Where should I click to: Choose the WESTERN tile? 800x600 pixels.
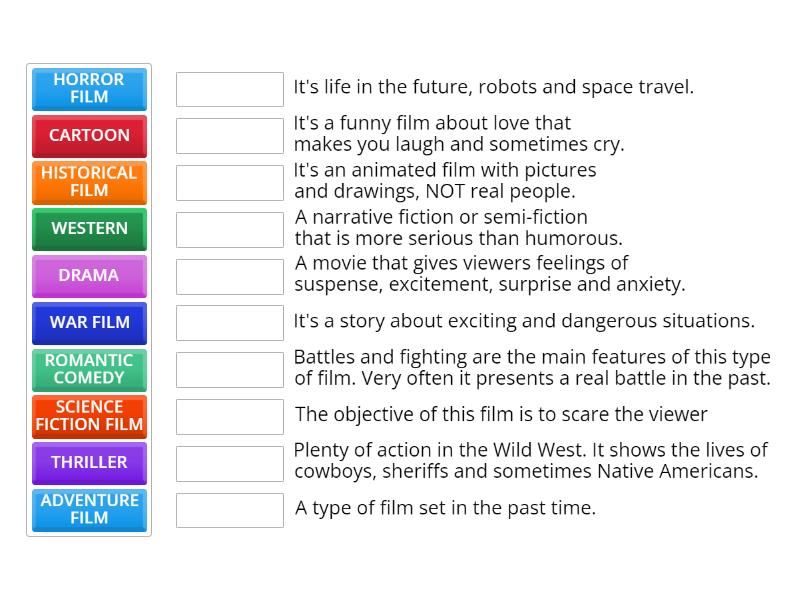tap(88, 229)
